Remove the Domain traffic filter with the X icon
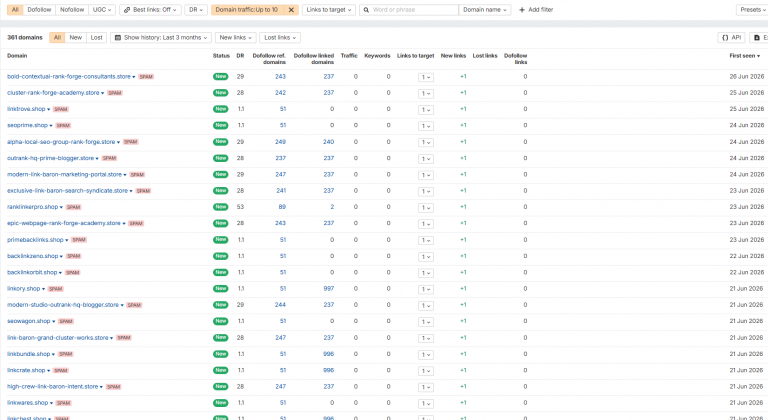 click(x=291, y=10)
